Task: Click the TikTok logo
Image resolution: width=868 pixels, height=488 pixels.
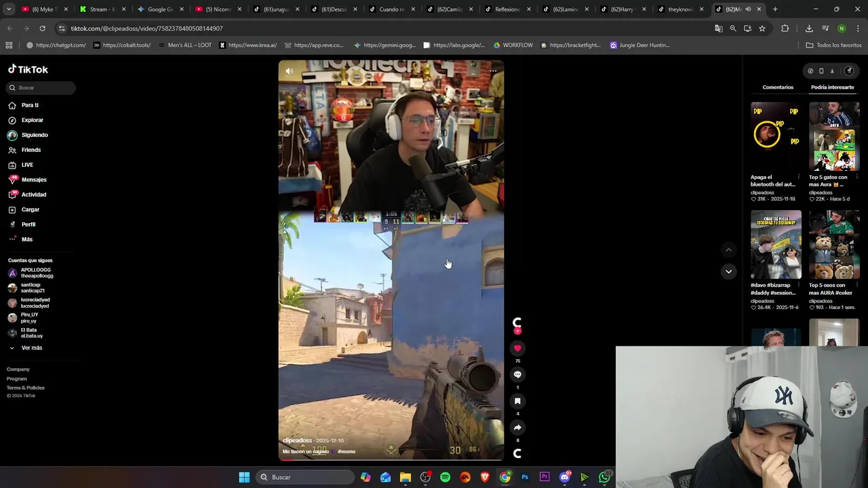Action: (28, 69)
